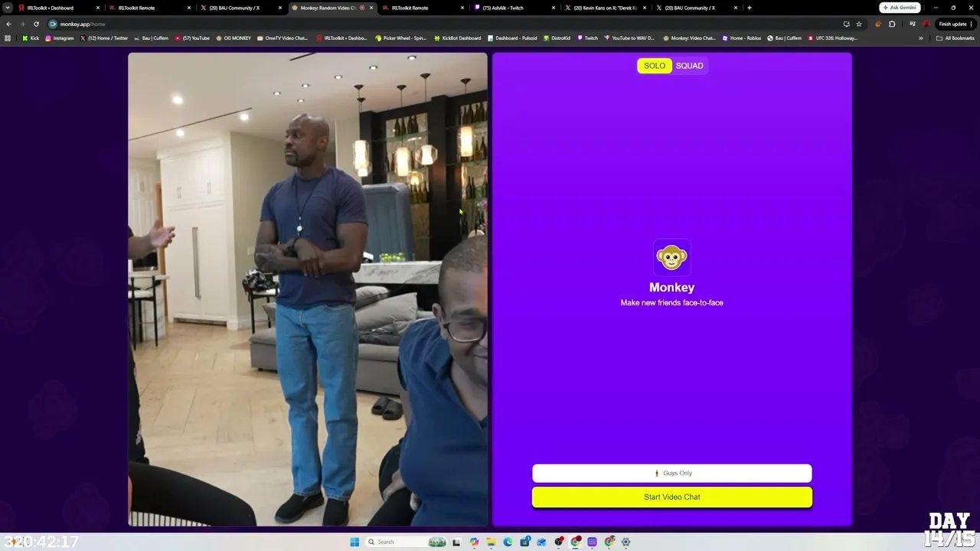
Task: Launch Microsoft Edge from the taskbar
Action: 508,542
